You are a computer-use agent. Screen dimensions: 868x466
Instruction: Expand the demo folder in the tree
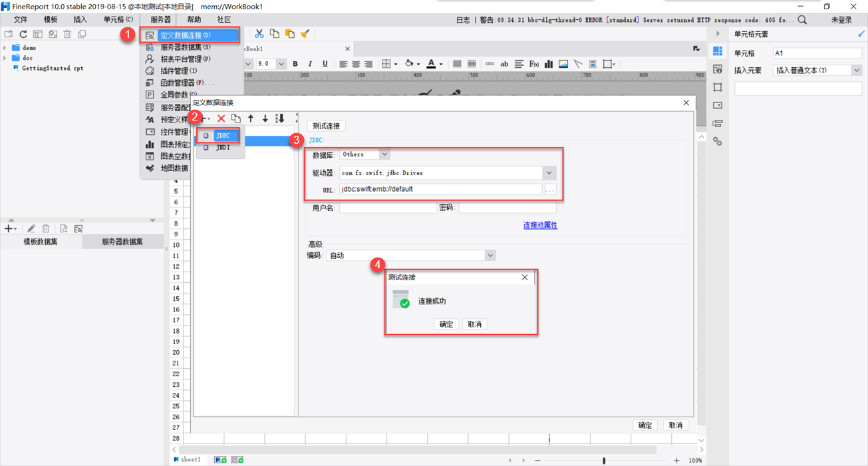[5, 48]
